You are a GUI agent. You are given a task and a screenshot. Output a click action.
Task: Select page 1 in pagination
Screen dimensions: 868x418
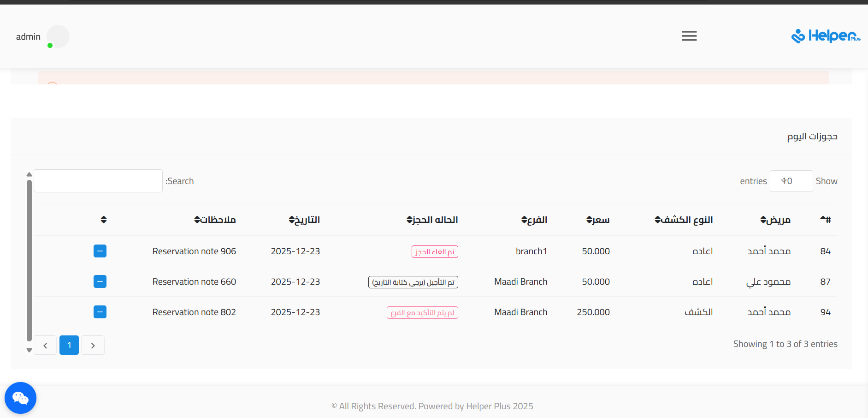[x=69, y=345]
